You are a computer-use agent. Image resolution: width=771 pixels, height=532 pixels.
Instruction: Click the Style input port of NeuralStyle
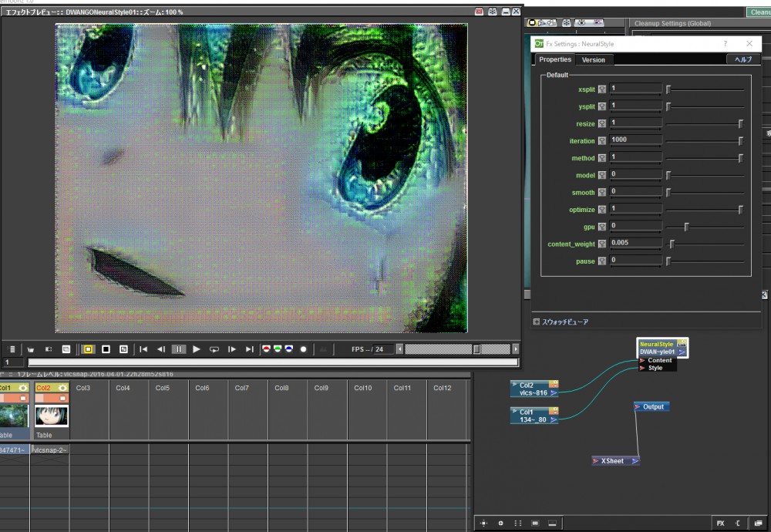642,368
